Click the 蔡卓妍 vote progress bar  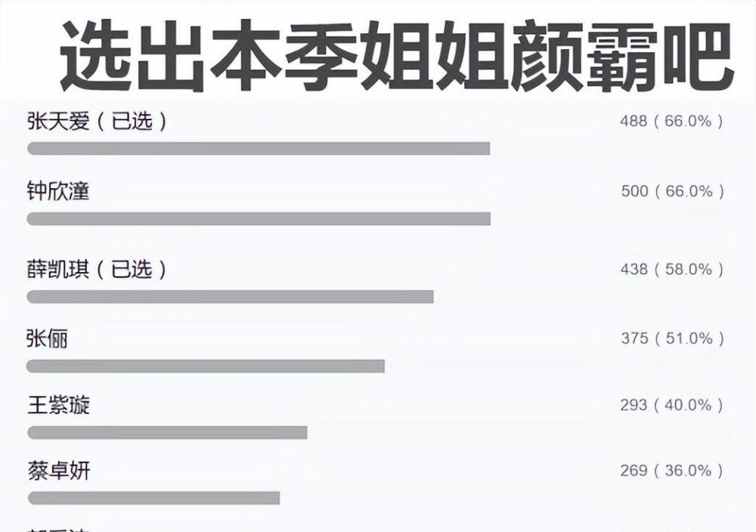[x=153, y=498]
